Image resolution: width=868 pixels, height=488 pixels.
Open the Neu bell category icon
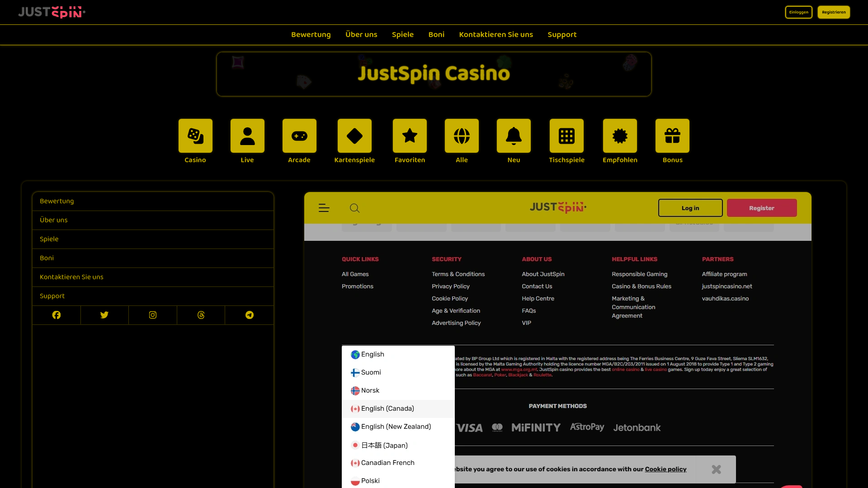click(x=514, y=136)
